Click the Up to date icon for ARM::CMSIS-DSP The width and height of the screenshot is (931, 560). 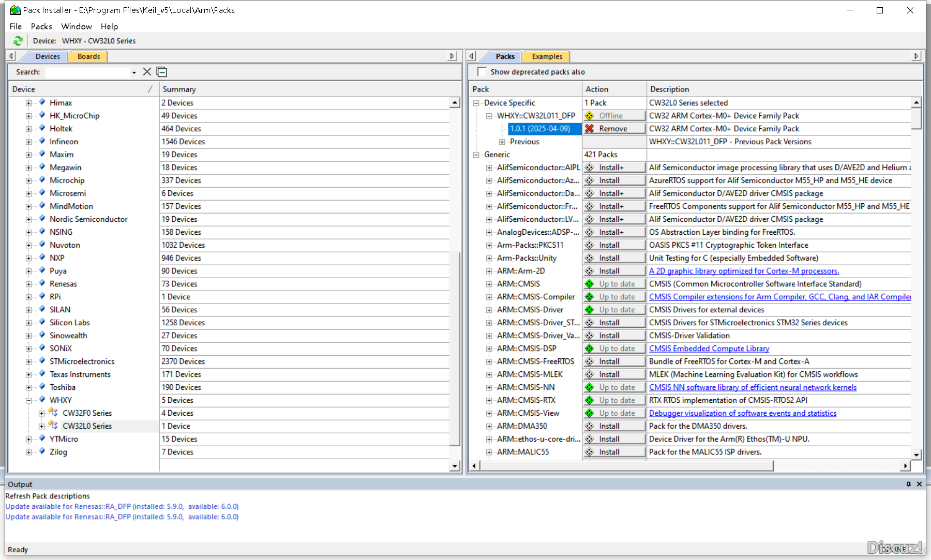pyautogui.click(x=589, y=349)
